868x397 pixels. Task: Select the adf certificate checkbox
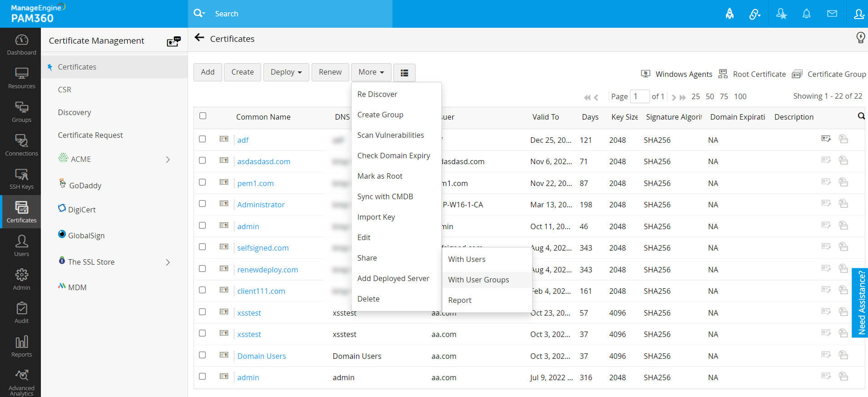(203, 139)
